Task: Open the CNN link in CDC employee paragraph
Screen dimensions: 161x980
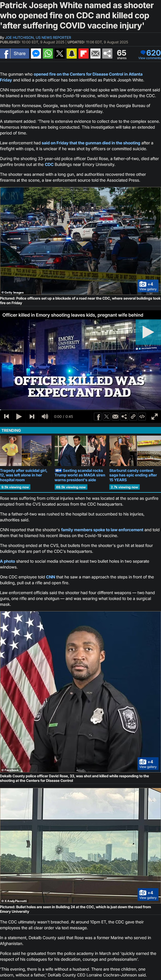Action: 51,577
